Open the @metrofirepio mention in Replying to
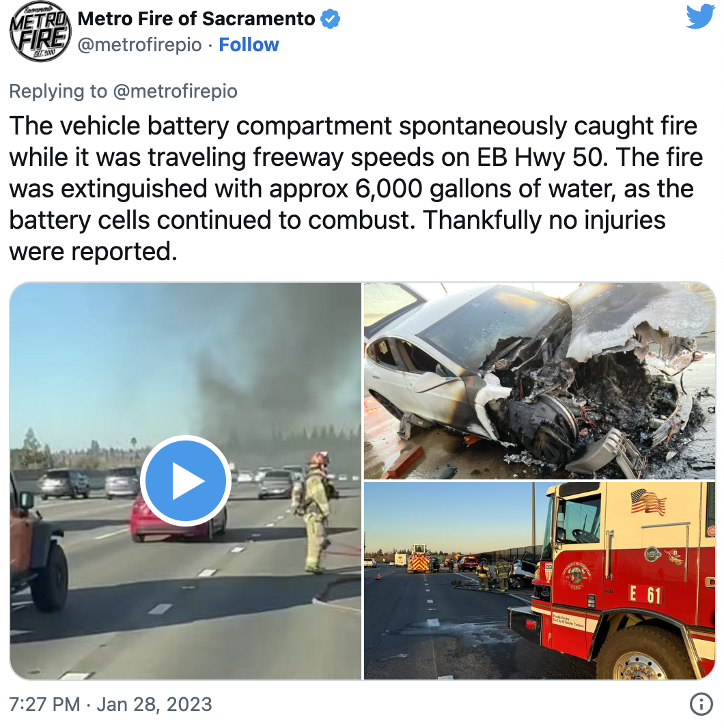724x728 pixels. (x=175, y=91)
